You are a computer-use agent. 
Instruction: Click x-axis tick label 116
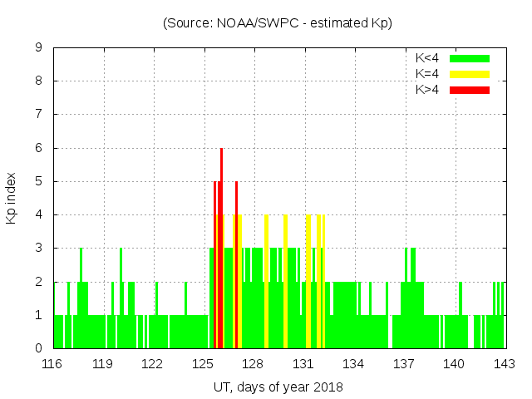click(x=52, y=364)
